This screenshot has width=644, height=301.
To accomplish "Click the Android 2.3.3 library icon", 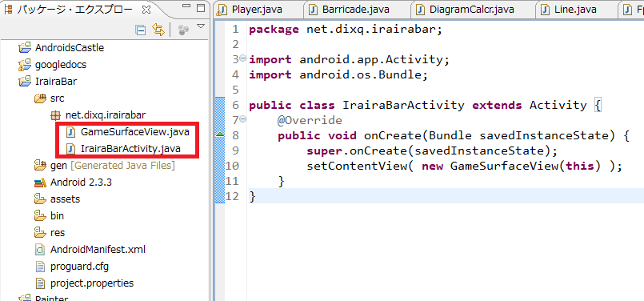I will tap(40, 183).
